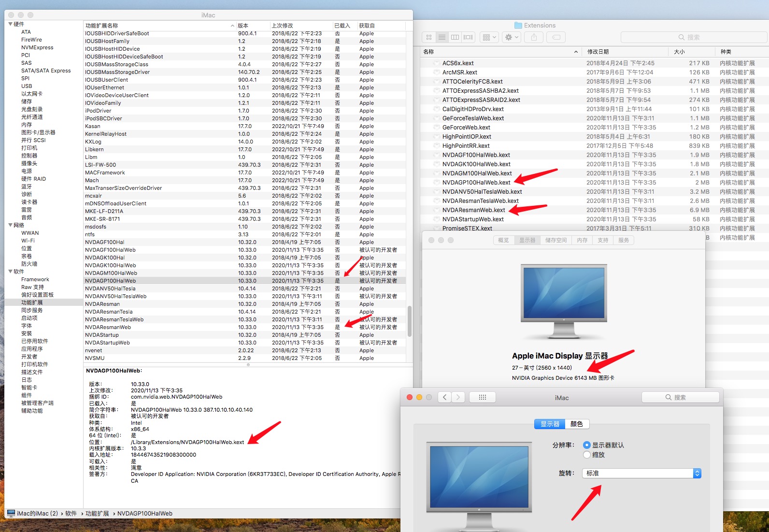
Task: Select USB in hardware sidebar
Action: click(27, 86)
